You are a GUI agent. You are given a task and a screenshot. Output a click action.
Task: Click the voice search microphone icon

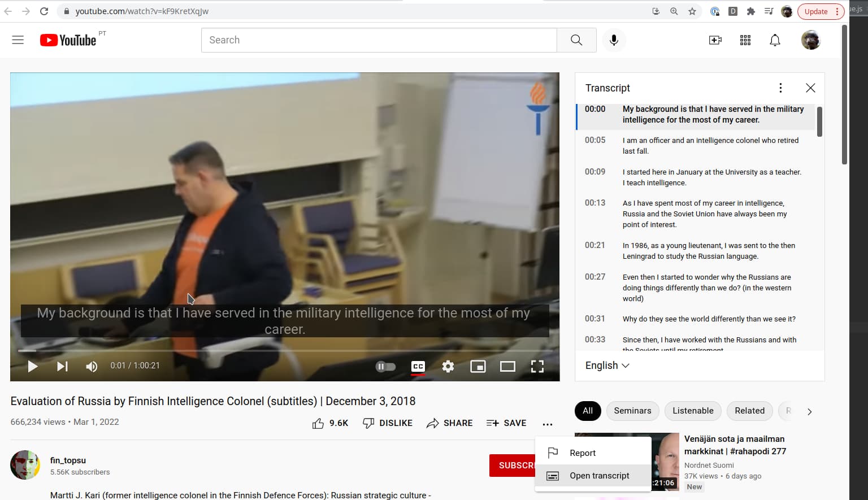[614, 40]
